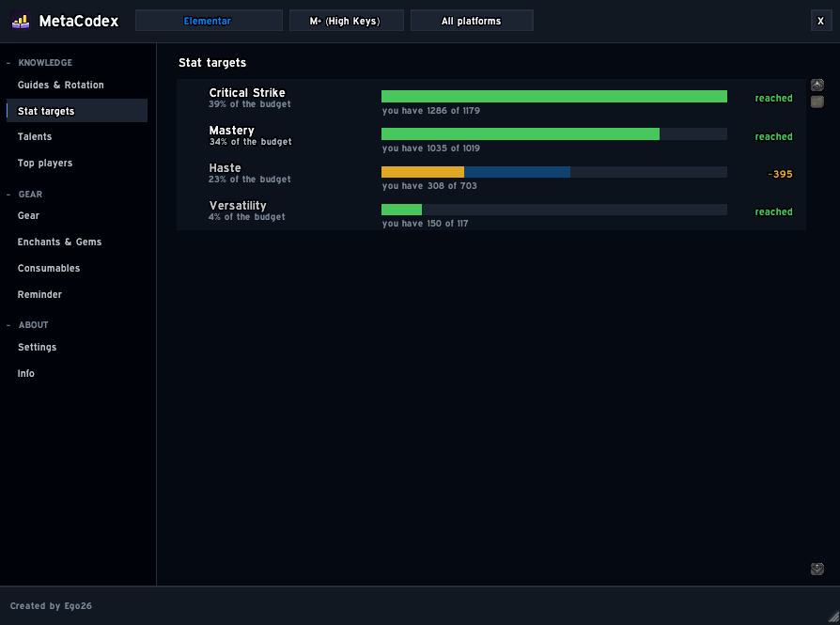Image resolution: width=840 pixels, height=625 pixels.
Task: Click the Critical Strike 'reached' status
Action: [773, 98]
